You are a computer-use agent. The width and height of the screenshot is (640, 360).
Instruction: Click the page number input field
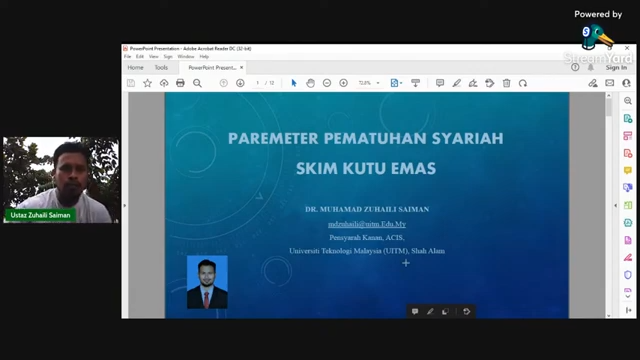click(258, 83)
